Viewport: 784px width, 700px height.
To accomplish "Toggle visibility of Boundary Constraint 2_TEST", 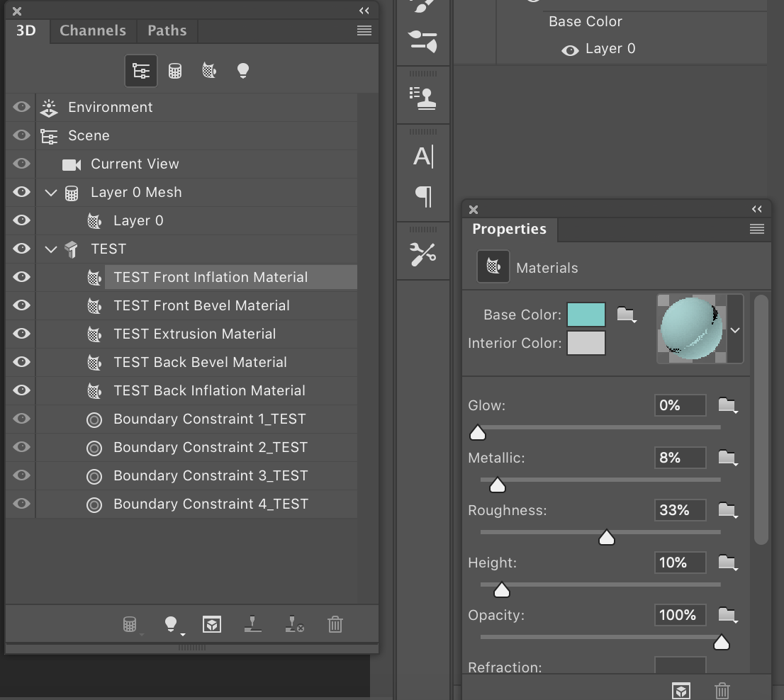I will click(x=21, y=447).
